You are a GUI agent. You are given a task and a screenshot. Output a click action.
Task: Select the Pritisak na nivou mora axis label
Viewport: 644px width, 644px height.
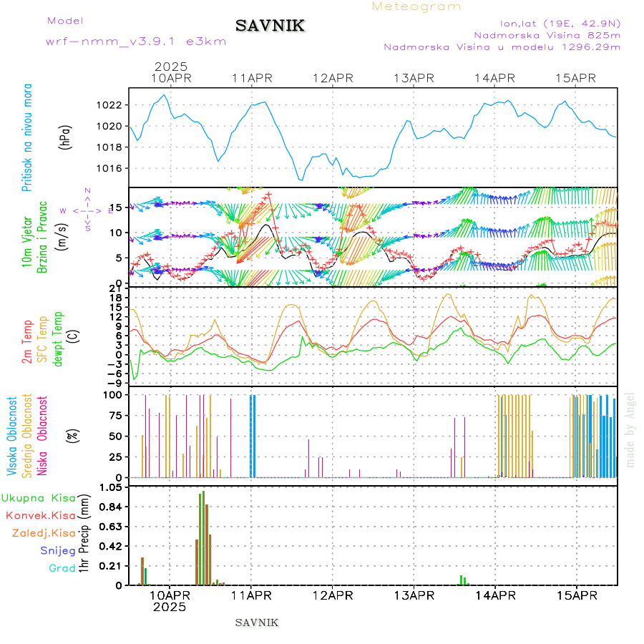28,138
